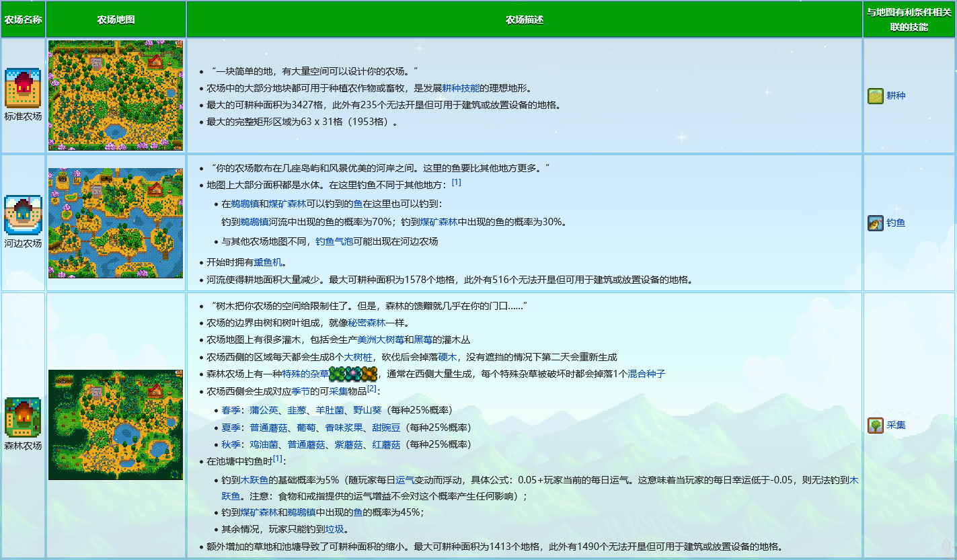Open the 蒲公英 link
Screen dimensions: 957x560
click(x=264, y=410)
